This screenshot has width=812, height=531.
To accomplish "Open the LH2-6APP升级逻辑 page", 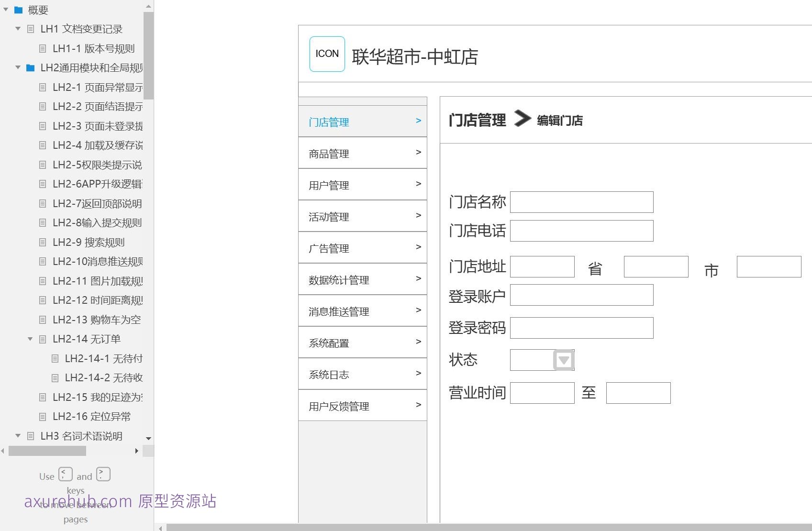I will click(x=98, y=184).
